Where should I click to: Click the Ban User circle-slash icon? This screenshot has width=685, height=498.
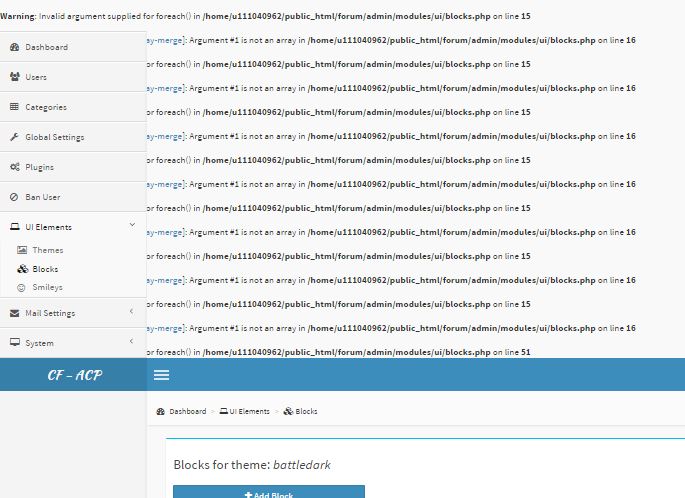(x=14, y=197)
